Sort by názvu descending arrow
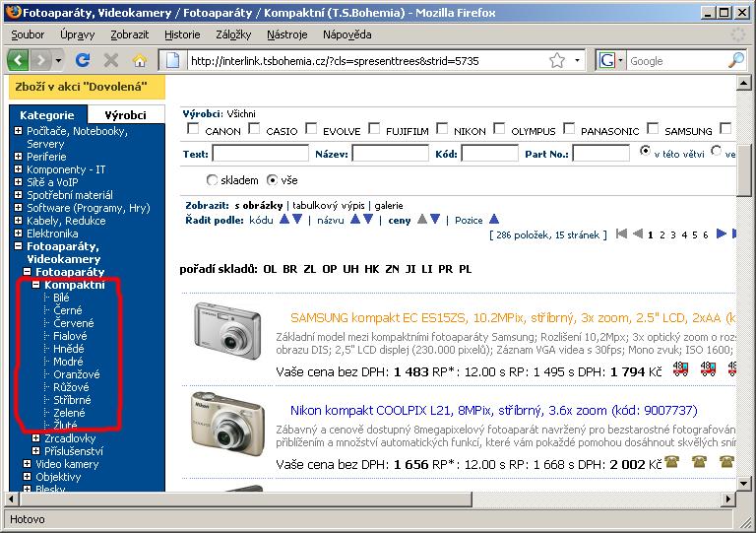This screenshot has height=533, width=756. tap(368, 220)
